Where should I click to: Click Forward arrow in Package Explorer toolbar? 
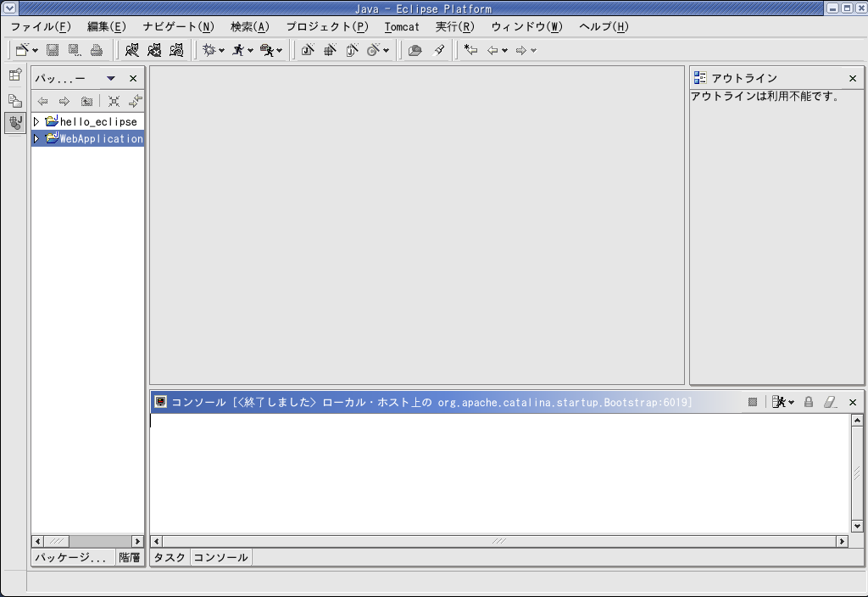click(x=64, y=101)
